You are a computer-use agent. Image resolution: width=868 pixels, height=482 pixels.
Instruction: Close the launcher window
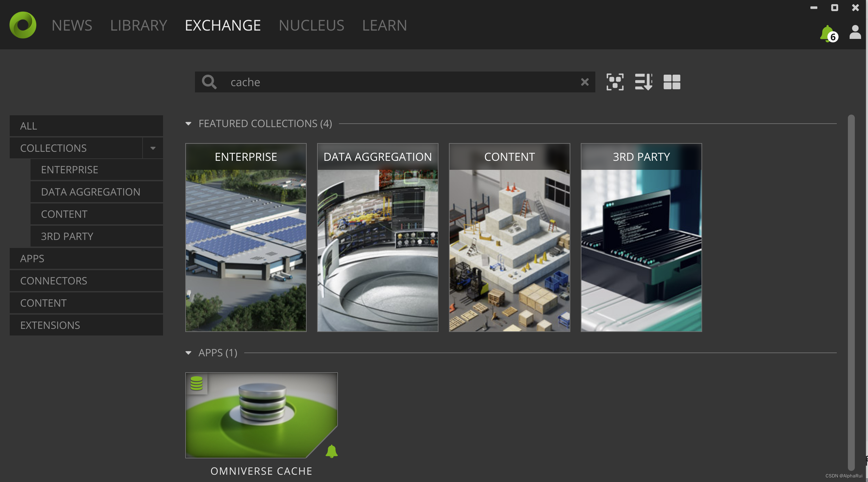tap(856, 8)
